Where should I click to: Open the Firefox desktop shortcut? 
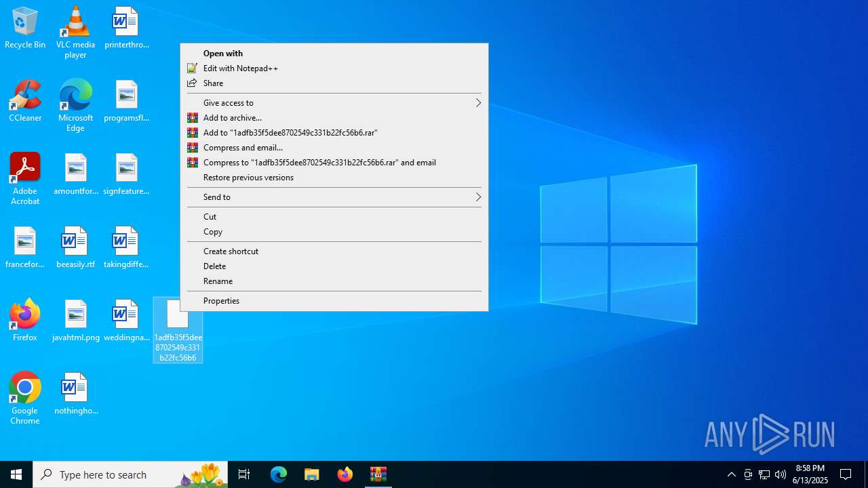(x=25, y=320)
